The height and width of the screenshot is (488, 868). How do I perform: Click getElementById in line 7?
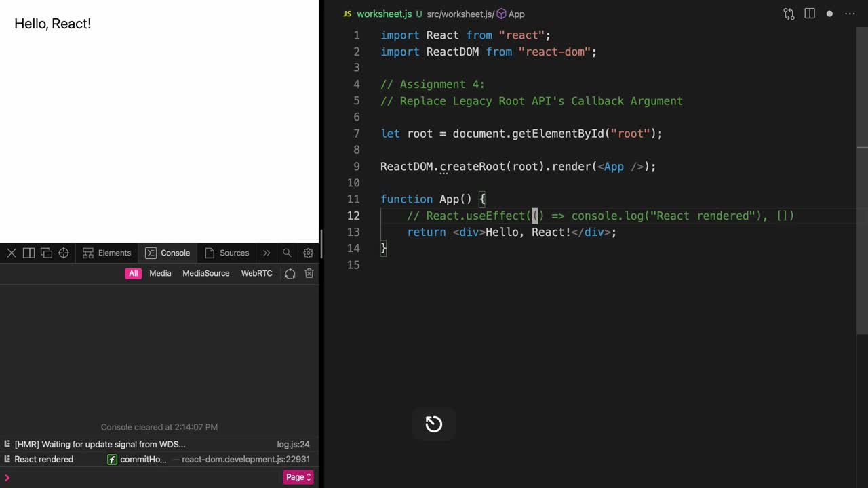coord(557,134)
